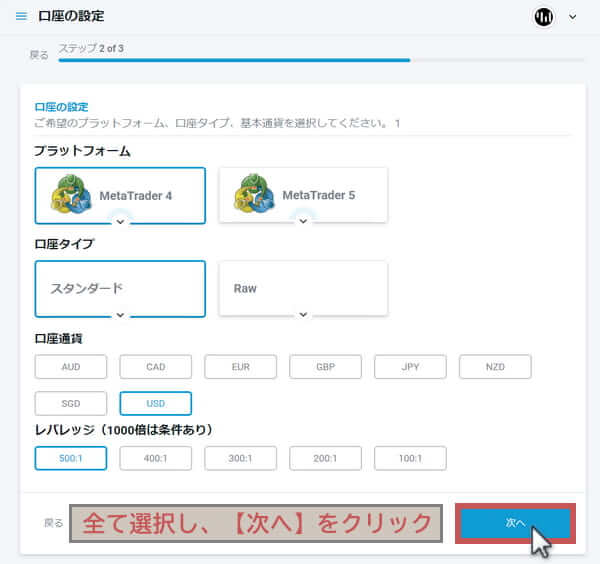
Task: Set leverage to 100:1
Action: click(411, 458)
